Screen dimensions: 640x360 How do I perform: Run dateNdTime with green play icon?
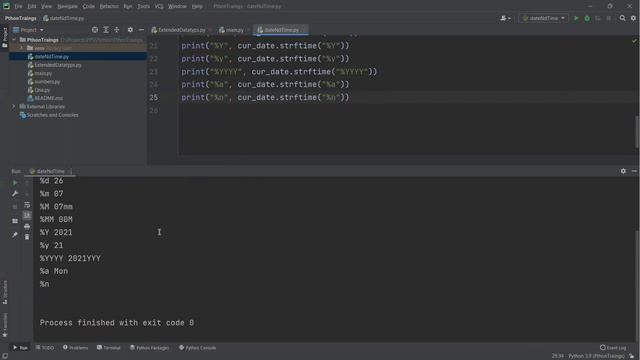(576, 18)
